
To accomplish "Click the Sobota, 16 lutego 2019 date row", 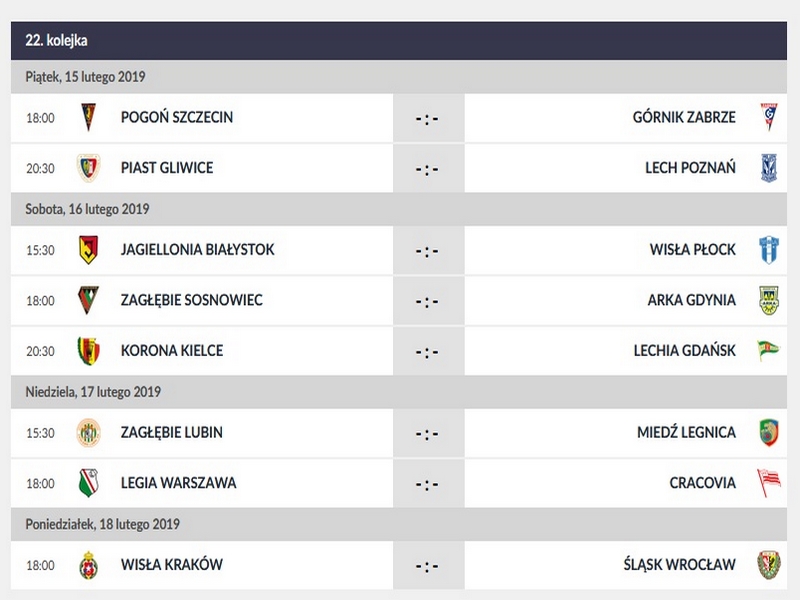I will coord(400,209).
